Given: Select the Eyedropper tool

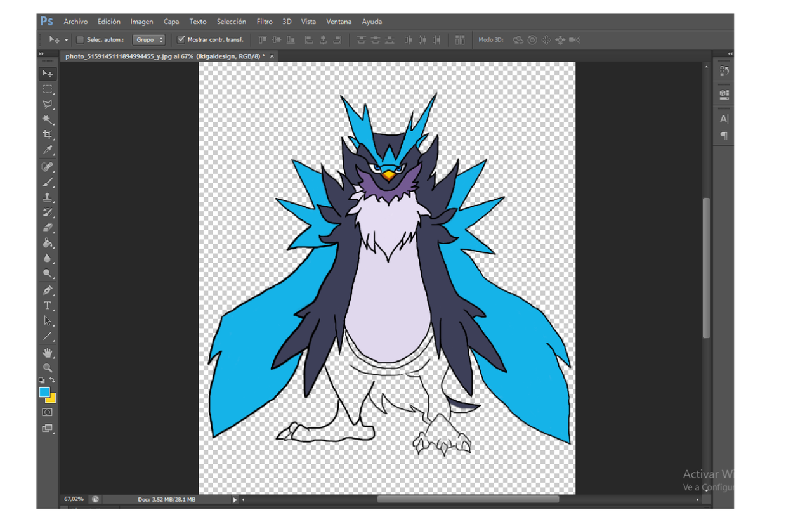Looking at the screenshot, I should pos(48,150).
